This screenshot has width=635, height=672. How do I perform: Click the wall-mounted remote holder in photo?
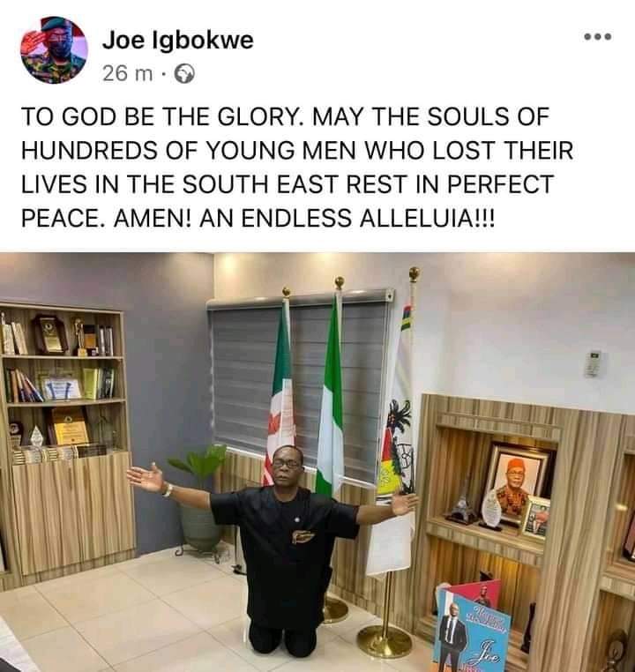point(593,363)
